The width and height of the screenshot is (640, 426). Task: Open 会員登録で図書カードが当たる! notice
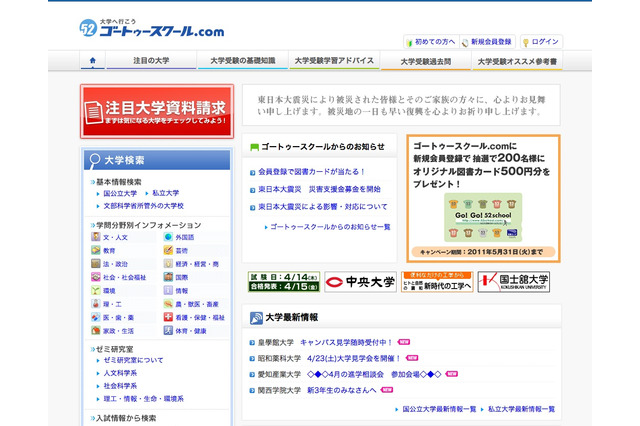tap(311, 172)
